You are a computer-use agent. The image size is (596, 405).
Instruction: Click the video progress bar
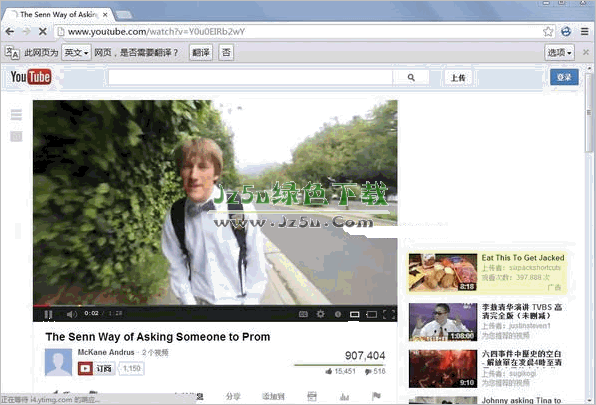click(x=215, y=305)
